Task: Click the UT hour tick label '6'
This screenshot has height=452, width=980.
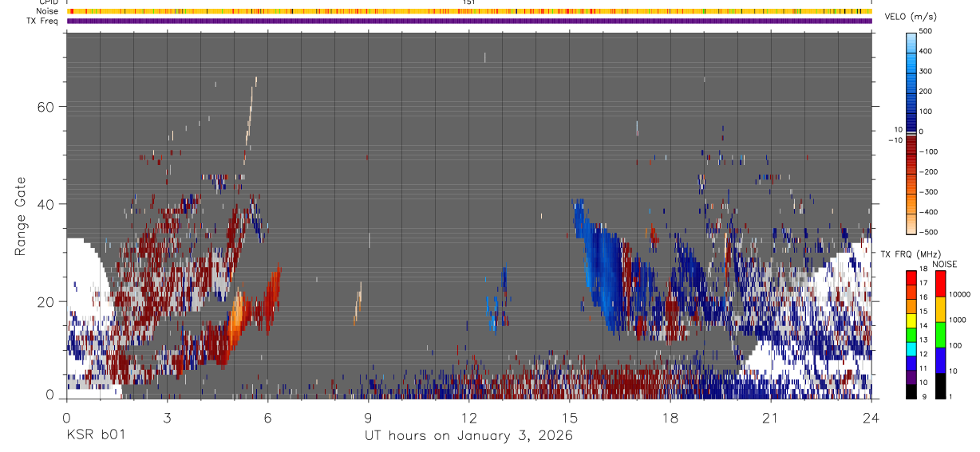Action: click(x=267, y=418)
